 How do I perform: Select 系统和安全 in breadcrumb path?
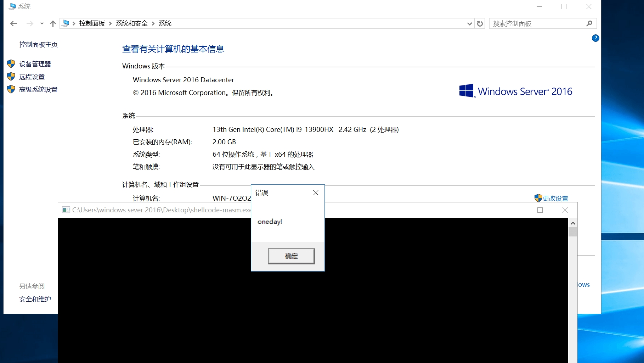[x=131, y=23]
